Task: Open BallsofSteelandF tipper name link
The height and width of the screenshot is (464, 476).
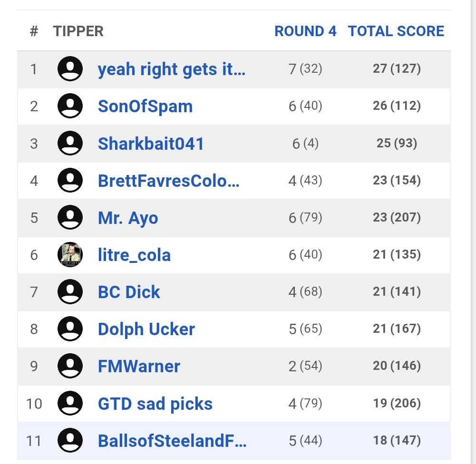Action: point(172,441)
